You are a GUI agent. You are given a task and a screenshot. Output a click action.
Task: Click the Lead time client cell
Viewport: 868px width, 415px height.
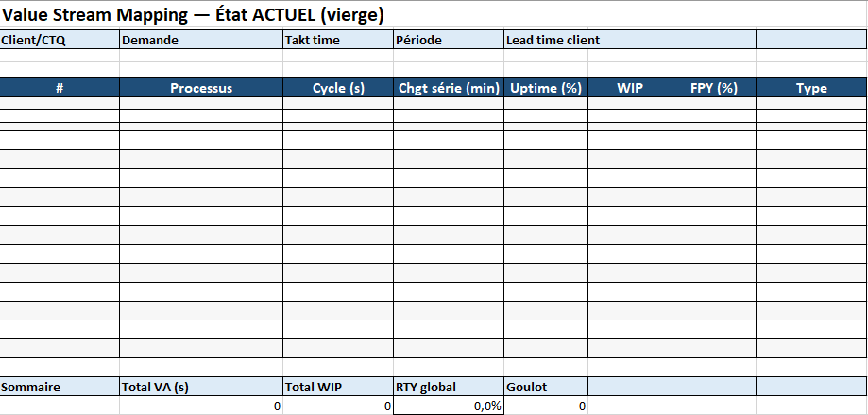[587, 40]
